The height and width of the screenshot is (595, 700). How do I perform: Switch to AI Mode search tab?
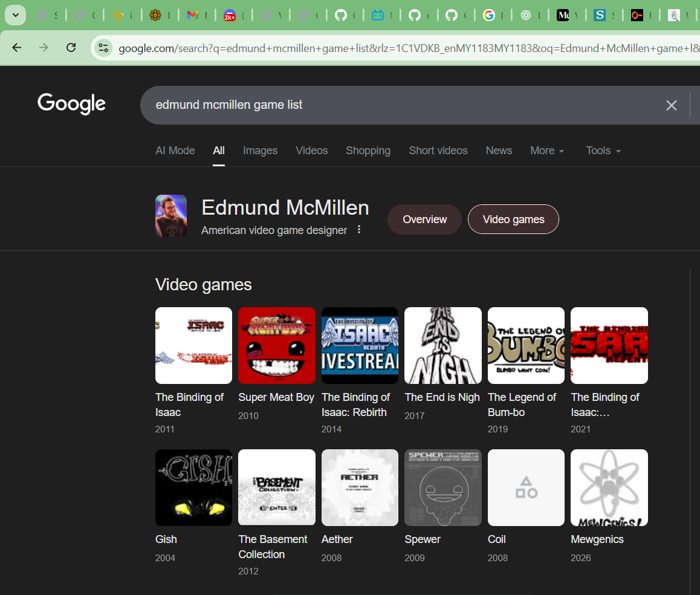point(175,151)
